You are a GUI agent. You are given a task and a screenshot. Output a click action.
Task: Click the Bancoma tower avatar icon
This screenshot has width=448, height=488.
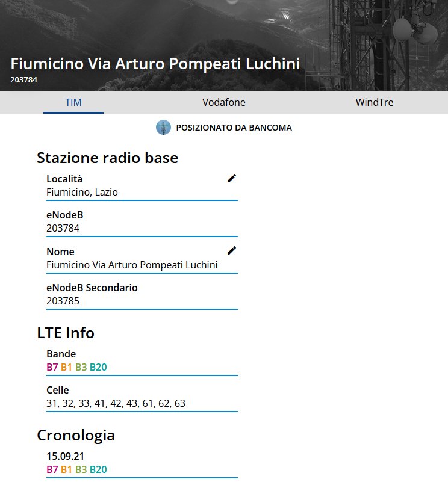[x=163, y=128]
